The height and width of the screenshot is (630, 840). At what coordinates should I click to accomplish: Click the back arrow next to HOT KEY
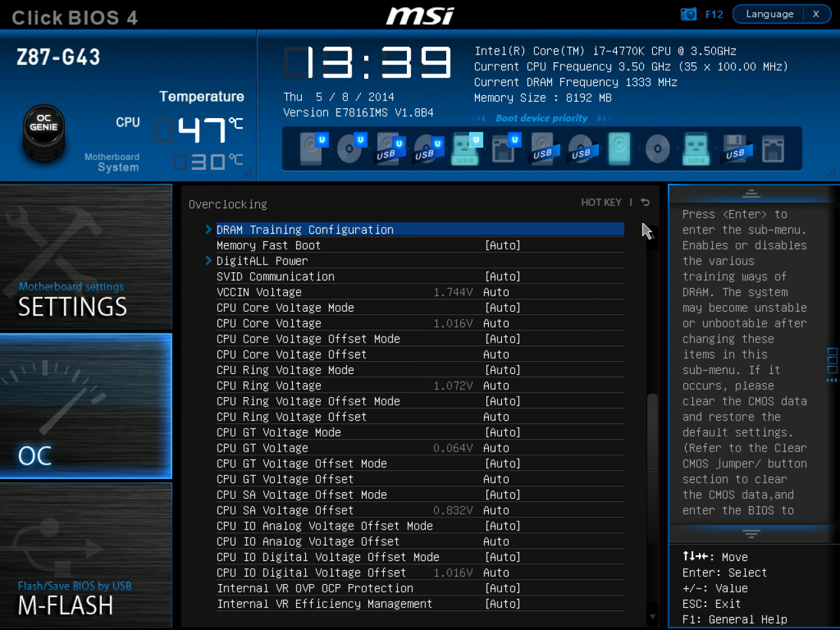click(645, 202)
